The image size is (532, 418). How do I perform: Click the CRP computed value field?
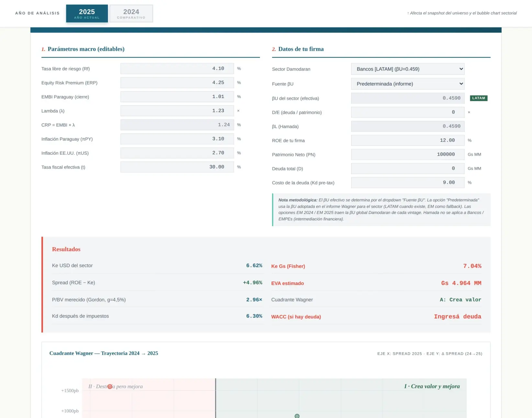177,125
